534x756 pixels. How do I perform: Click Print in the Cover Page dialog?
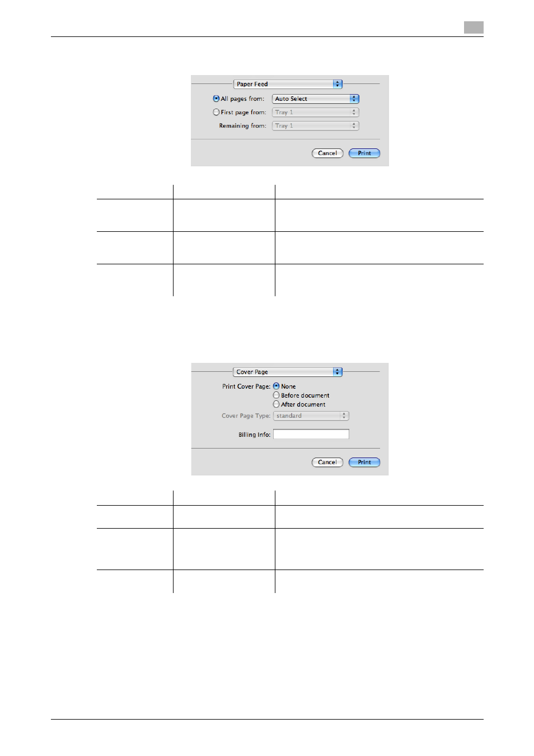click(x=364, y=462)
